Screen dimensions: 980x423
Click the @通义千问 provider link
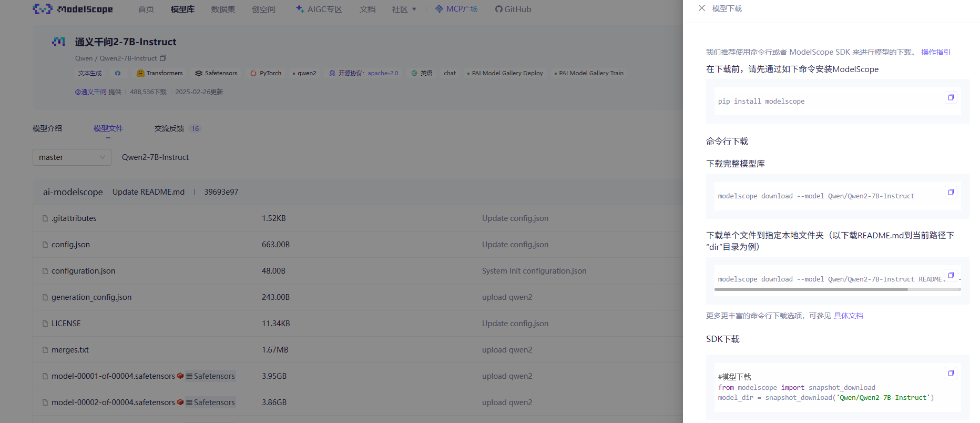[90, 92]
